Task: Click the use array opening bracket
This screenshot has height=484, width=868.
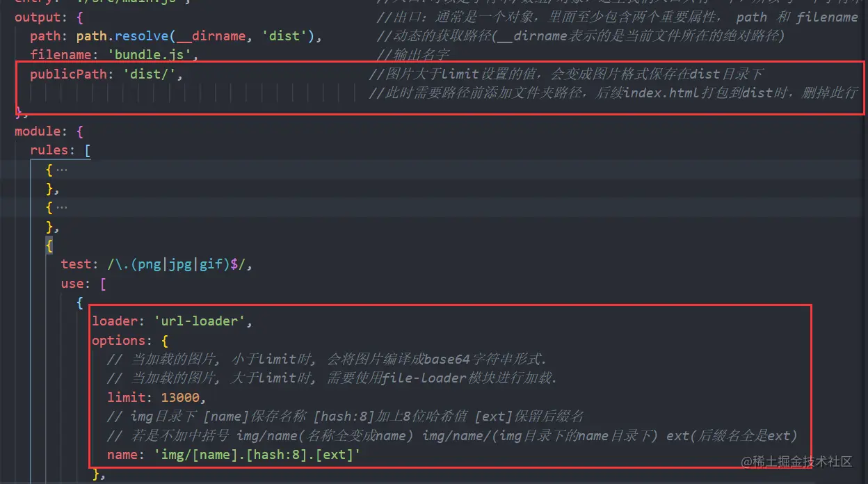Action: click(x=102, y=283)
